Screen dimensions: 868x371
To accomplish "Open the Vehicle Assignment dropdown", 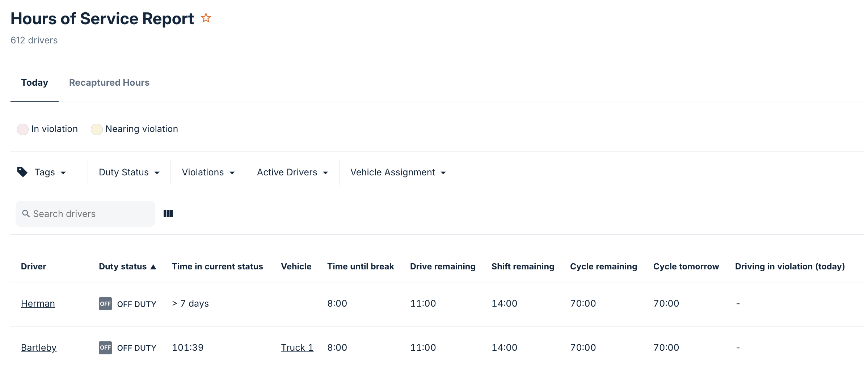I will pyautogui.click(x=398, y=172).
